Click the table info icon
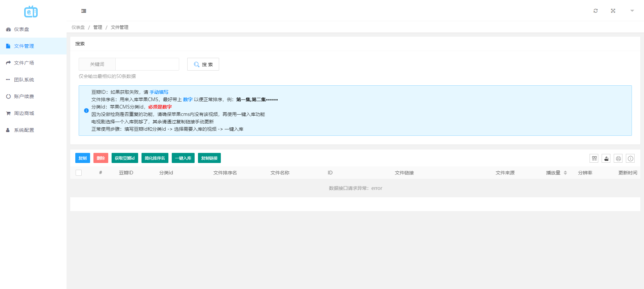Screen dimensions: 644x289 [630, 158]
